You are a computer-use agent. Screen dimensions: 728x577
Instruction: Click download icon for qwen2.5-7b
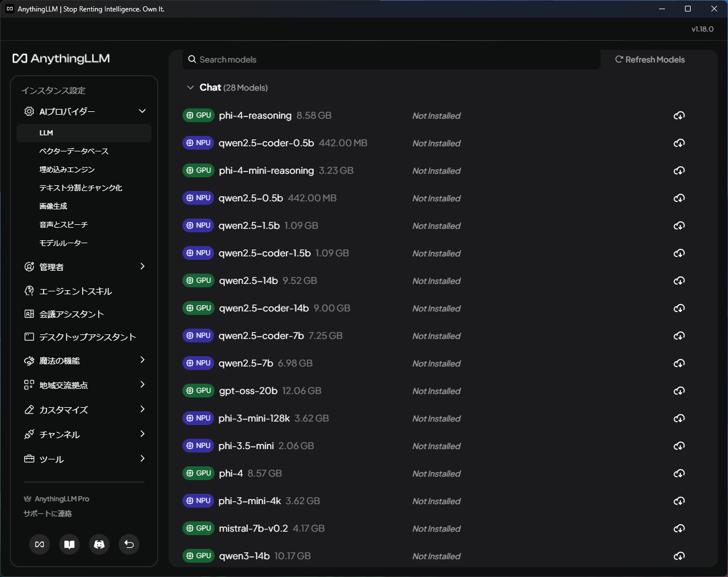point(679,364)
